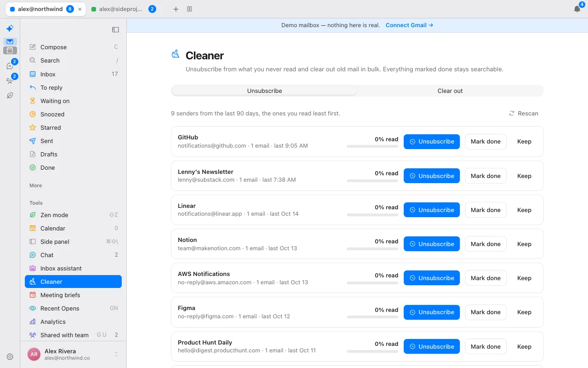Mark AWS Notifications as done
The height and width of the screenshot is (368, 588).
point(486,278)
